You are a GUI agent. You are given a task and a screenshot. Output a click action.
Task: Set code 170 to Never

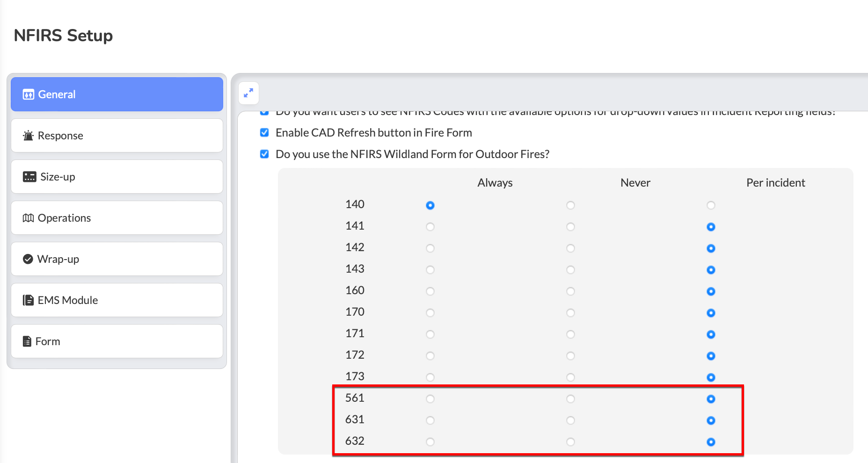point(570,313)
